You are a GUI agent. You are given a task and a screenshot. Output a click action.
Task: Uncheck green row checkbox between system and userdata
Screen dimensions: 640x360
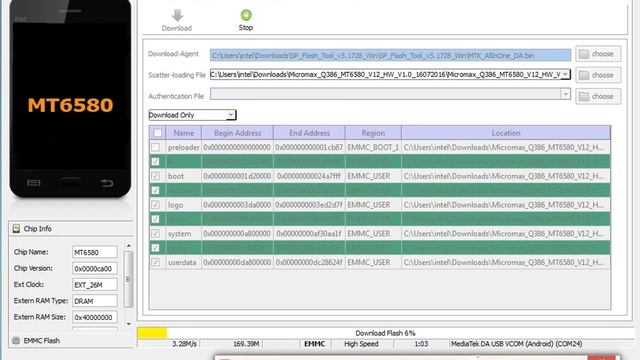click(x=156, y=248)
